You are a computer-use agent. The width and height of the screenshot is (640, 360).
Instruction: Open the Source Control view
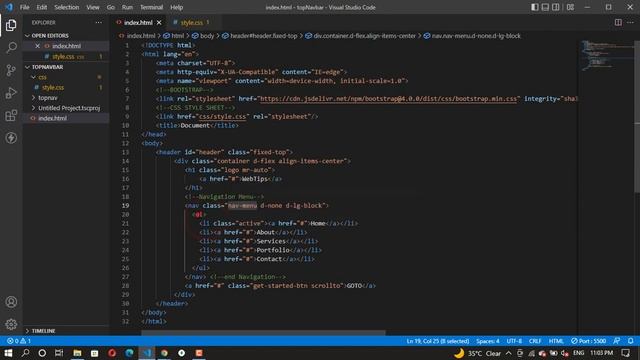(x=11, y=70)
